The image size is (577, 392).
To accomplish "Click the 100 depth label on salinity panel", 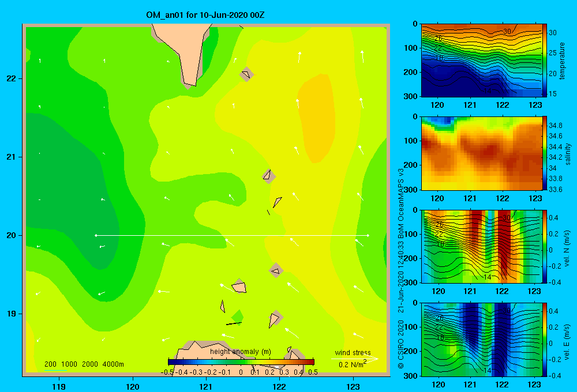I will (411, 141).
